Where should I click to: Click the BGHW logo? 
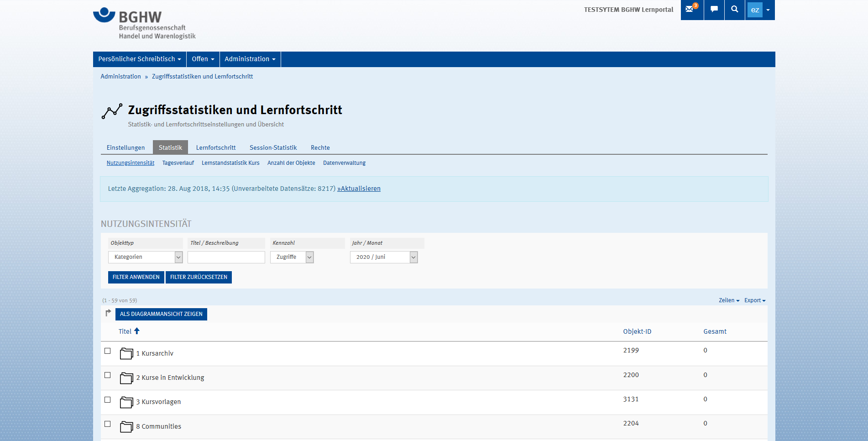[x=144, y=23]
